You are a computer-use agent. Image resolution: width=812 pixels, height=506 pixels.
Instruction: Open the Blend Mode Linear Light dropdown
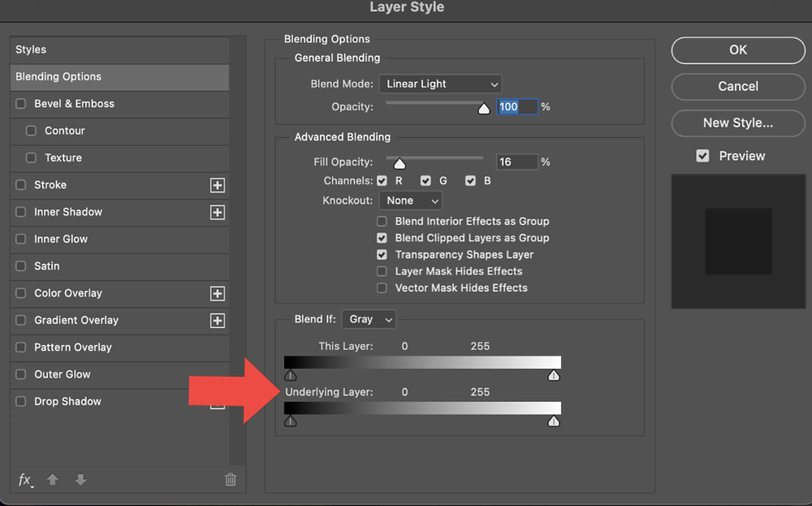pyautogui.click(x=440, y=84)
